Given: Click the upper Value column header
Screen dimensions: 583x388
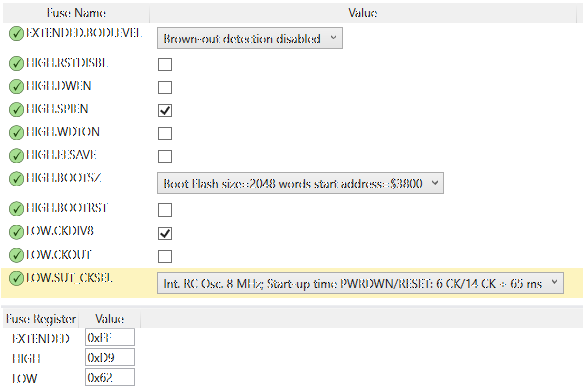Looking at the screenshot, I should pyautogui.click(x=363, y=13).
